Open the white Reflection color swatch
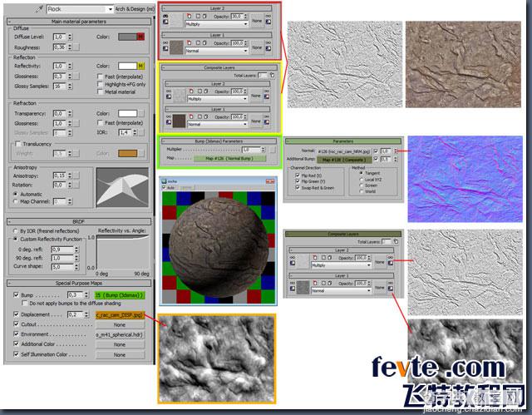Image resolution: width=532 pixels, height=415 pixels. (127, 66)
